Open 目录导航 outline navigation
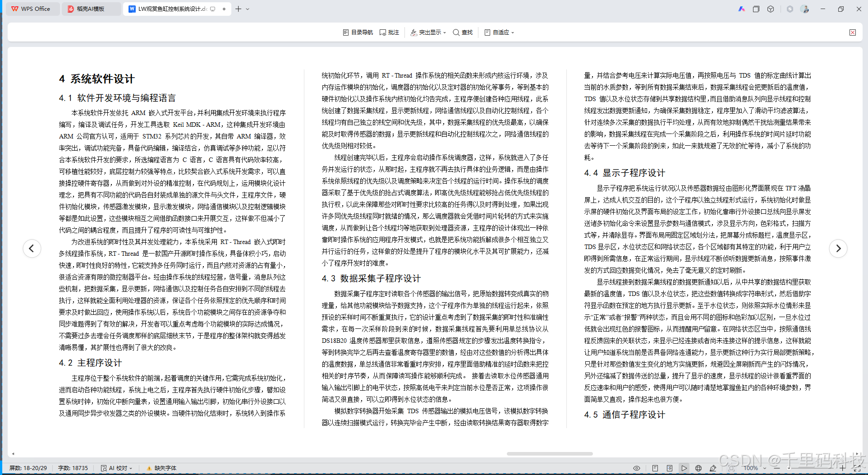The height and width of the screenshot is (475, 868). (x=358, y=32)
